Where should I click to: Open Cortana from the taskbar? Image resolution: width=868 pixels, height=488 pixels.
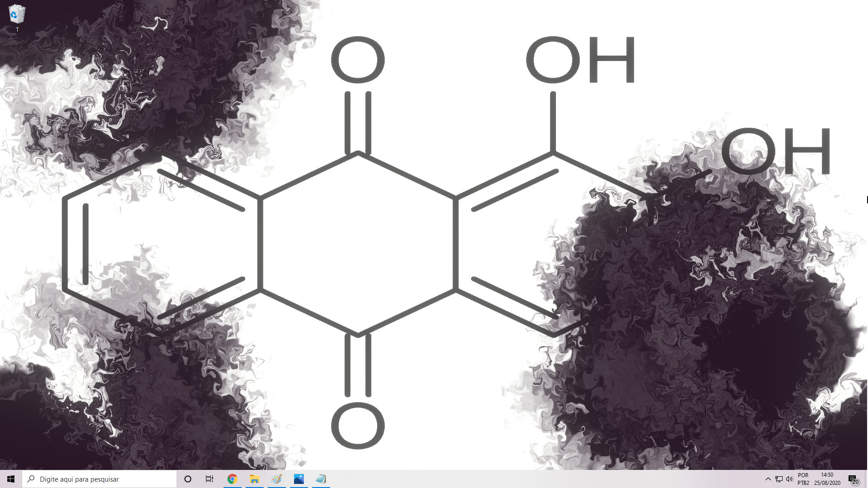pyautogui.click(x=187, y=479)
